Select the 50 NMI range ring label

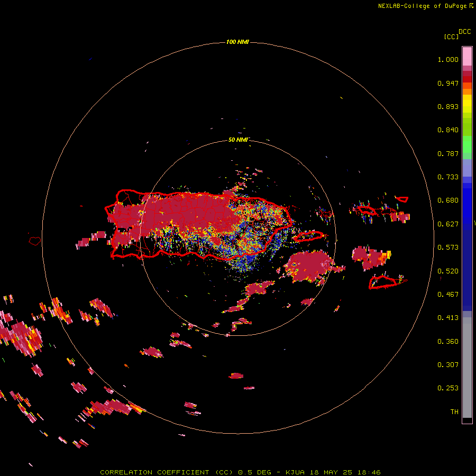click(x=238, y=140)
